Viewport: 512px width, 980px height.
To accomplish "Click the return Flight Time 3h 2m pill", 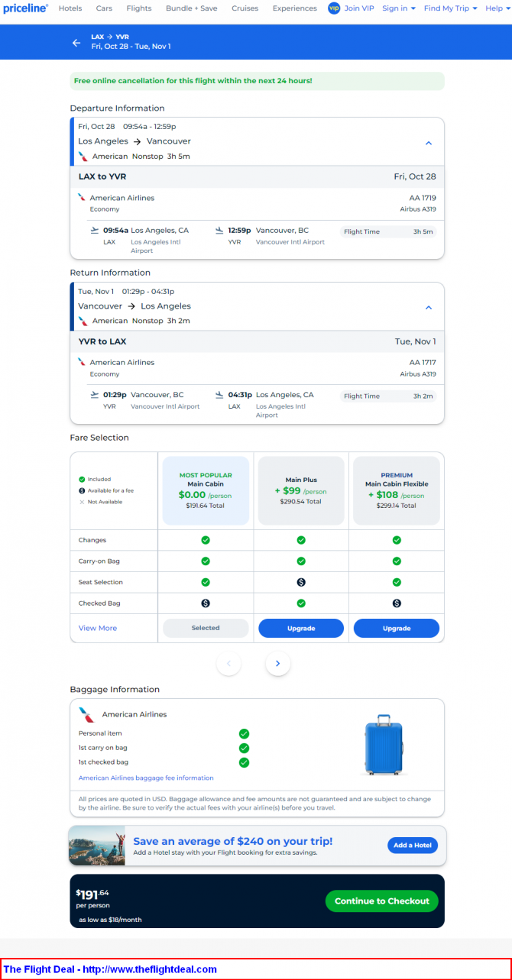I will pos(388,396).
